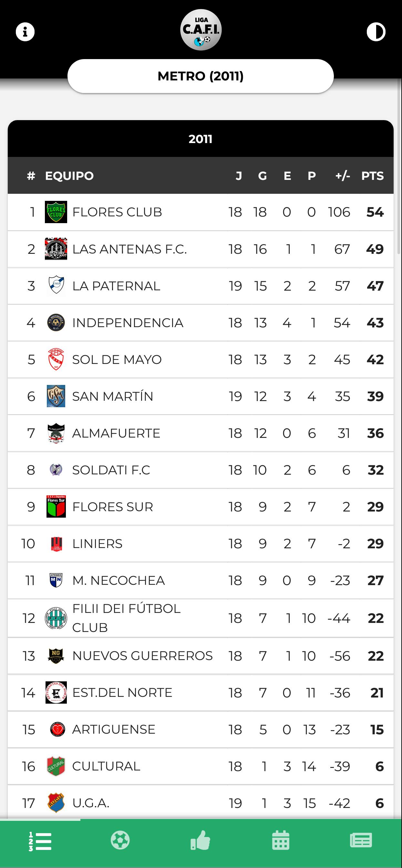Open the news tab icon
This screenshot has width=402, height=868.
click(361, 840)
